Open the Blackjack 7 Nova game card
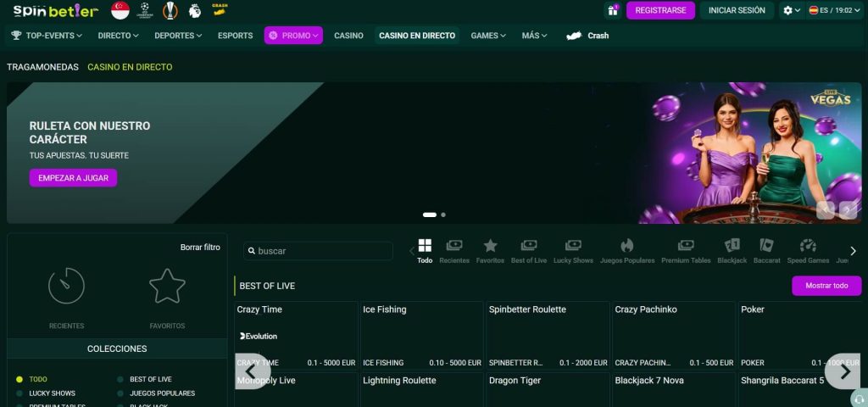868x407 pixels. tap(674, 390)
